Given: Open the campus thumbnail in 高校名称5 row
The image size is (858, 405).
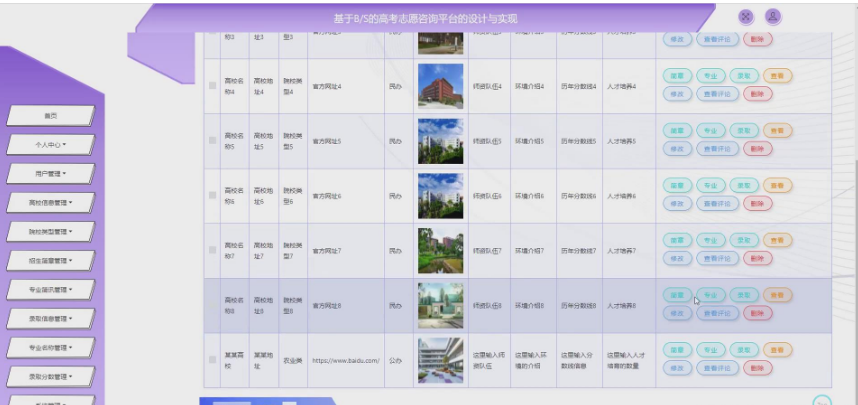Looking at the screenshot, I should 440,141.
